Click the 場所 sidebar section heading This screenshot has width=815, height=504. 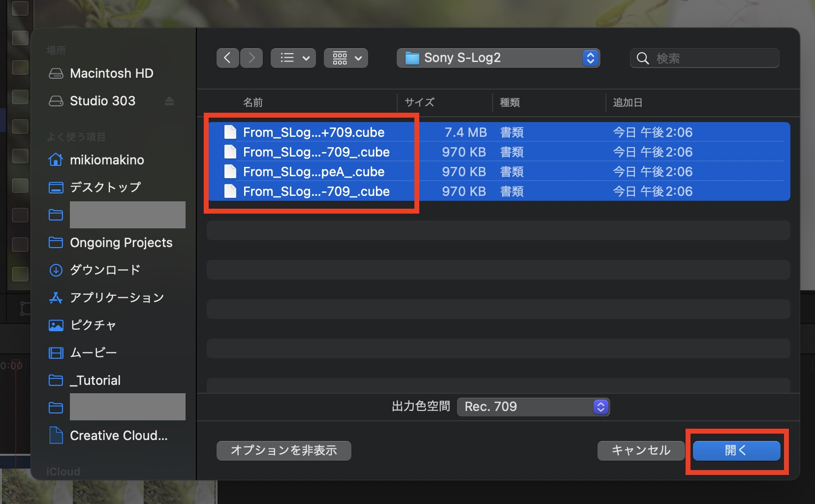pyautogui.click(x=56, y=50)
